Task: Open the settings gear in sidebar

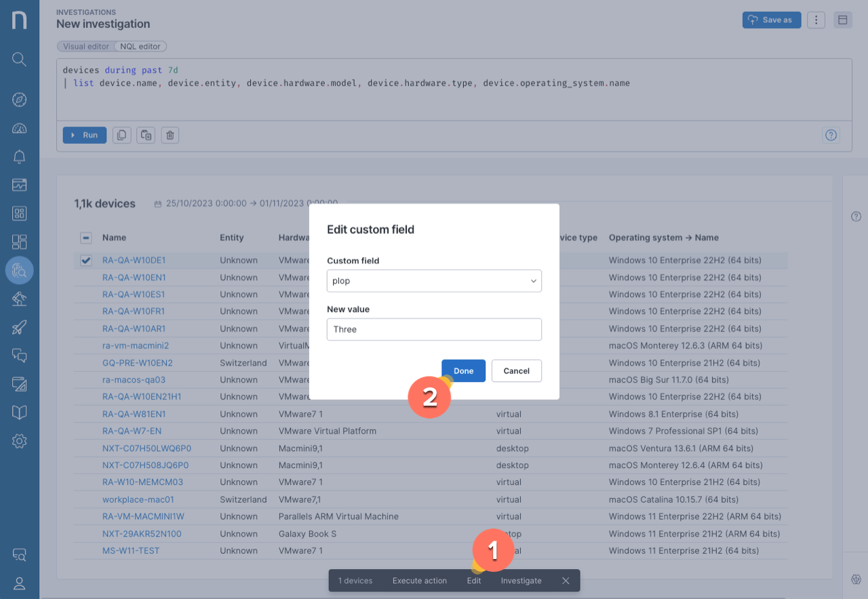Action: click(19, 441)
